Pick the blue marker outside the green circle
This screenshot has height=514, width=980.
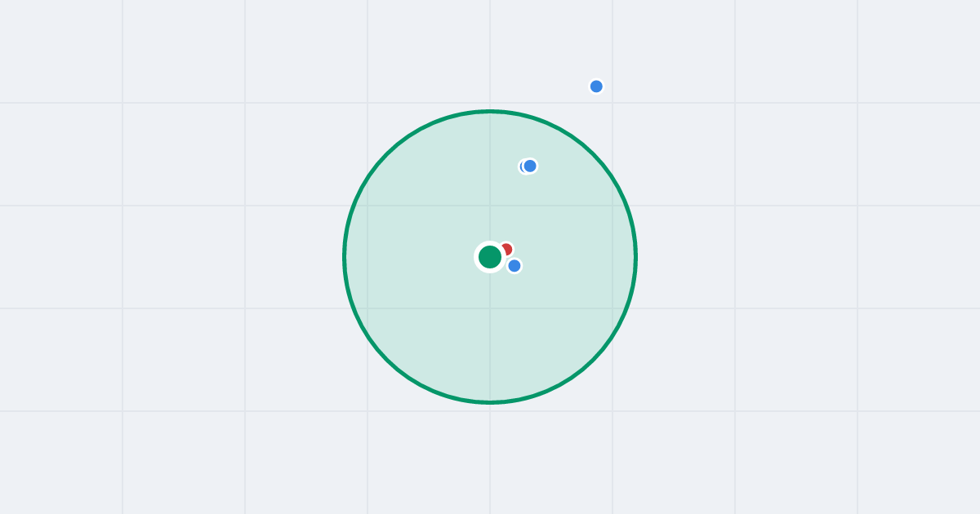596,86
